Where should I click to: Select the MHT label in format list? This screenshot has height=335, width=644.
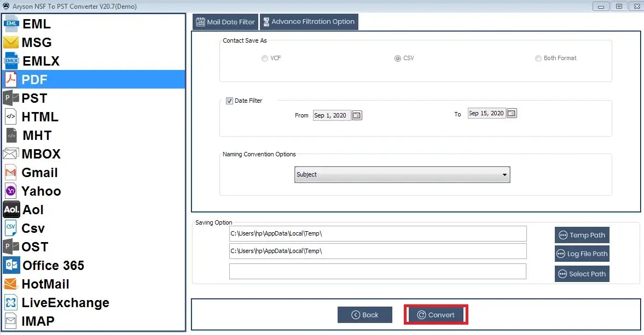click(x=37, y=136)
